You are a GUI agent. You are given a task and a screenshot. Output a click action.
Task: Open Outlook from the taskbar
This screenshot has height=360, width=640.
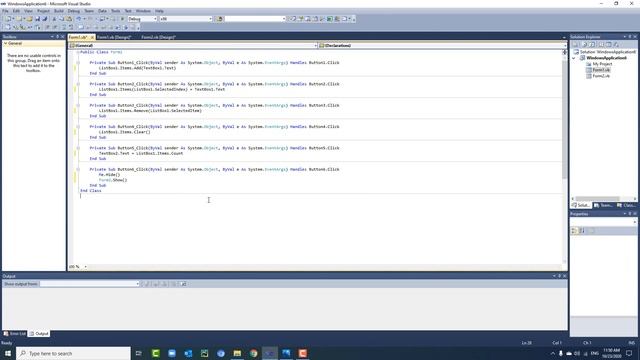coord(188,353)
